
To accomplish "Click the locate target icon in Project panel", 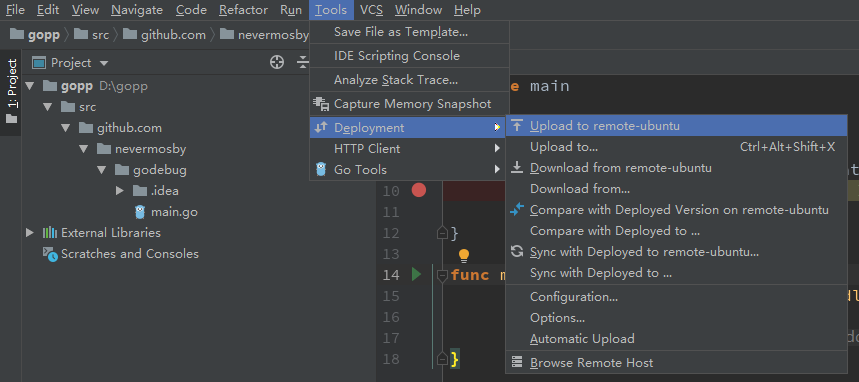I will coord(277,62).
